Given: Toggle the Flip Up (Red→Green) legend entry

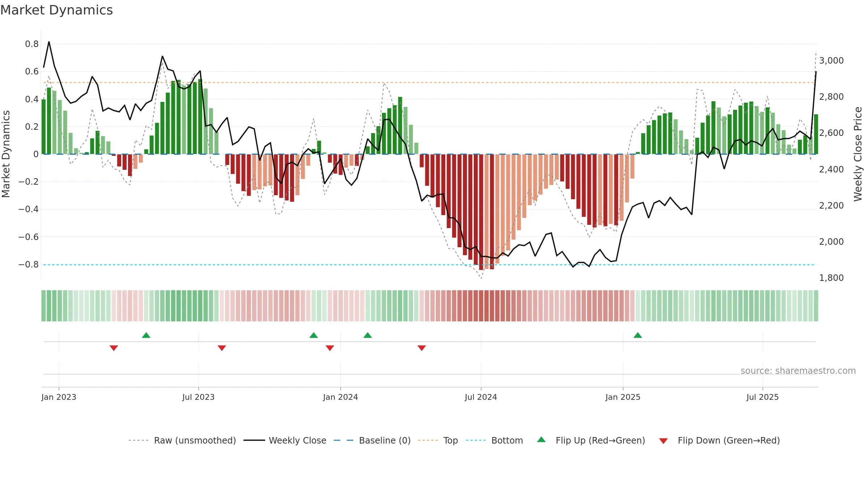Looking at the screenshot, I should pos(591,440).
